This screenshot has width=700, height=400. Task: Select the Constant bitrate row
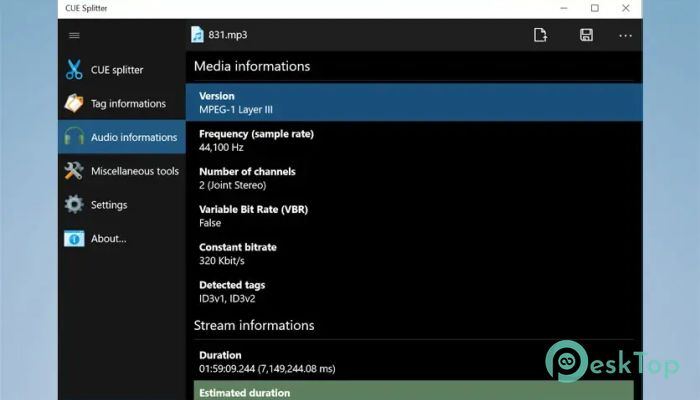pos(414,254)
